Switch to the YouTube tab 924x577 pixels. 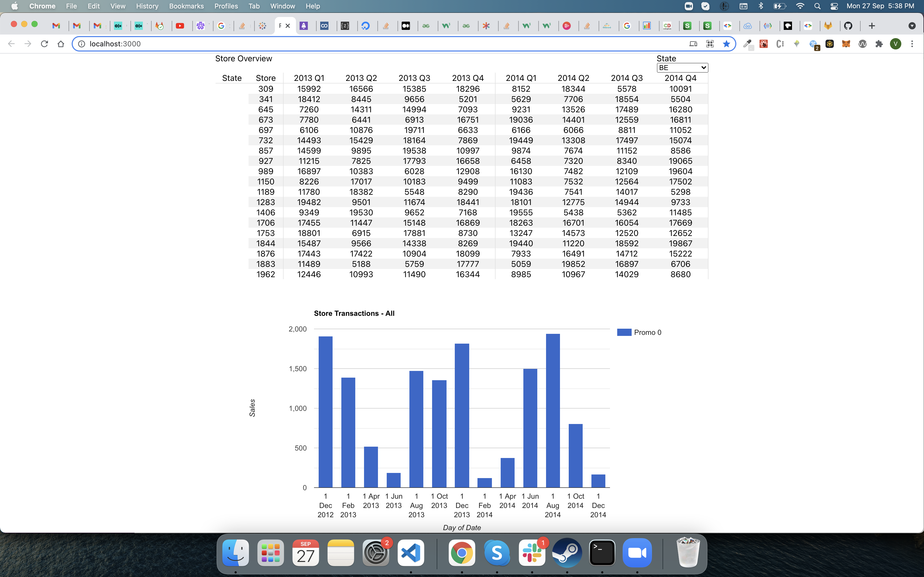click(x=181, y=26)
